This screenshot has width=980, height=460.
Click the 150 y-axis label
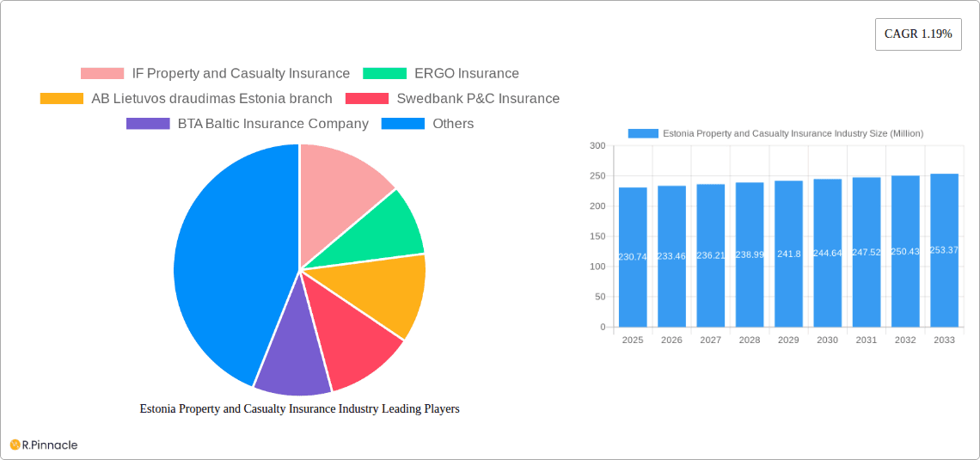pos(597,236)
